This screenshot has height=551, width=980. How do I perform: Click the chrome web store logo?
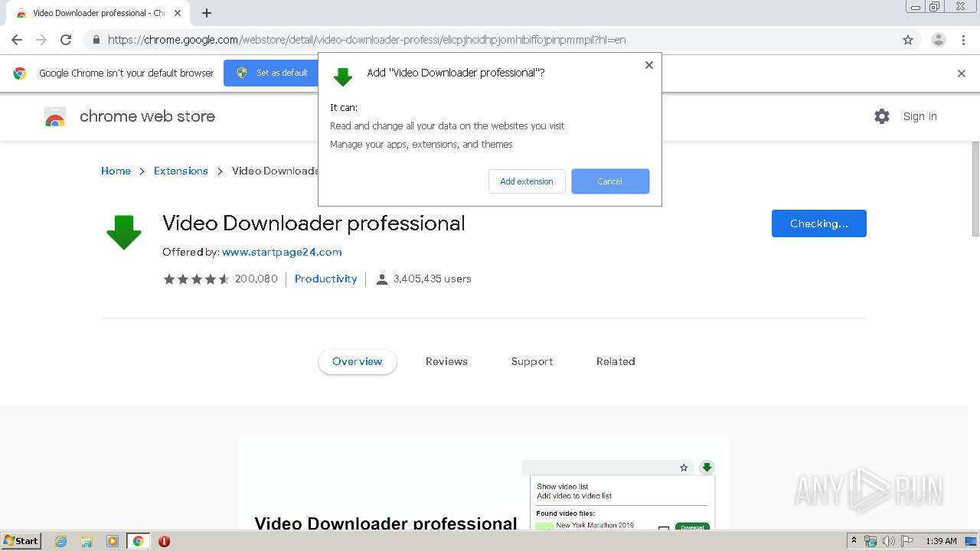(129, 116)
